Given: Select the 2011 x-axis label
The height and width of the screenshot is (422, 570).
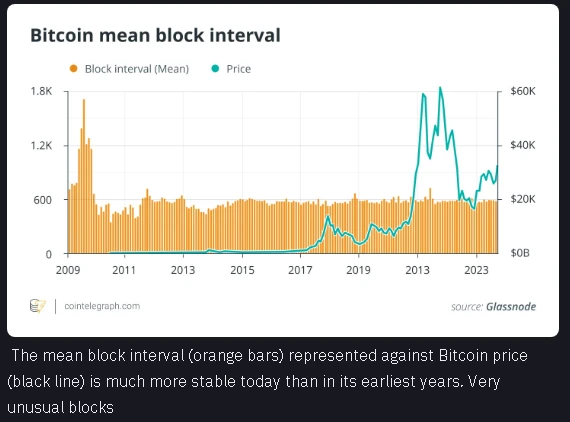Looking at the screenshot, I should coord(124,270).
